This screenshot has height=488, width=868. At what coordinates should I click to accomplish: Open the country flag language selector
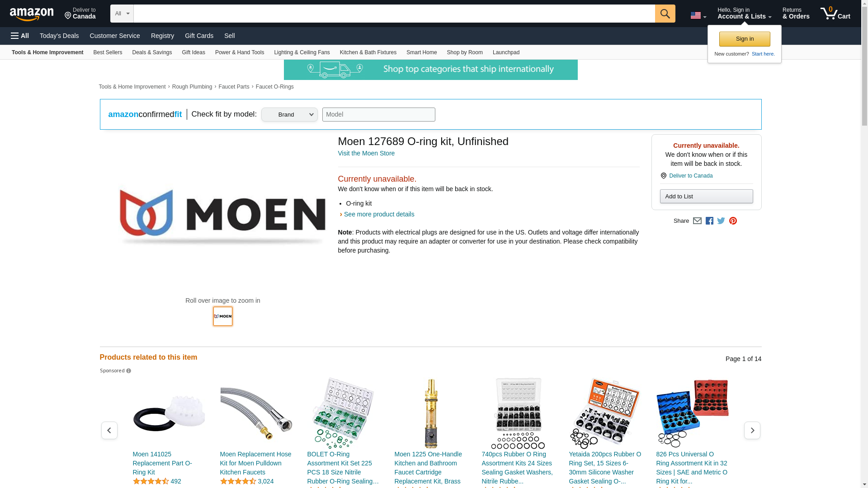[x=698, y=16]
